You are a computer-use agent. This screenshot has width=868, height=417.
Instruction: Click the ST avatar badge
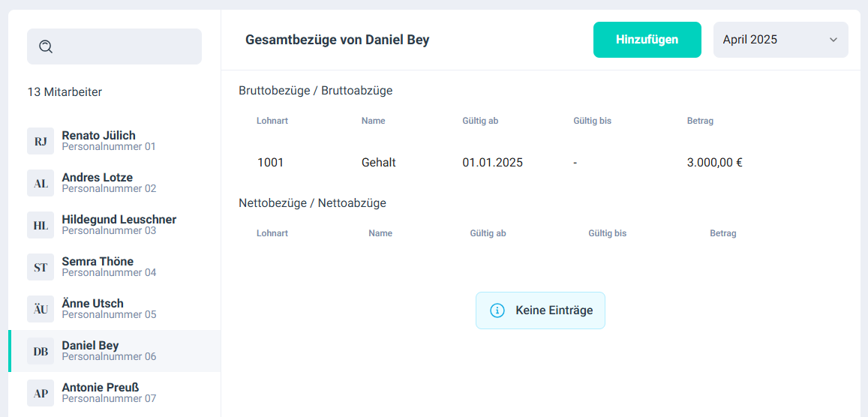click(41, 267)
